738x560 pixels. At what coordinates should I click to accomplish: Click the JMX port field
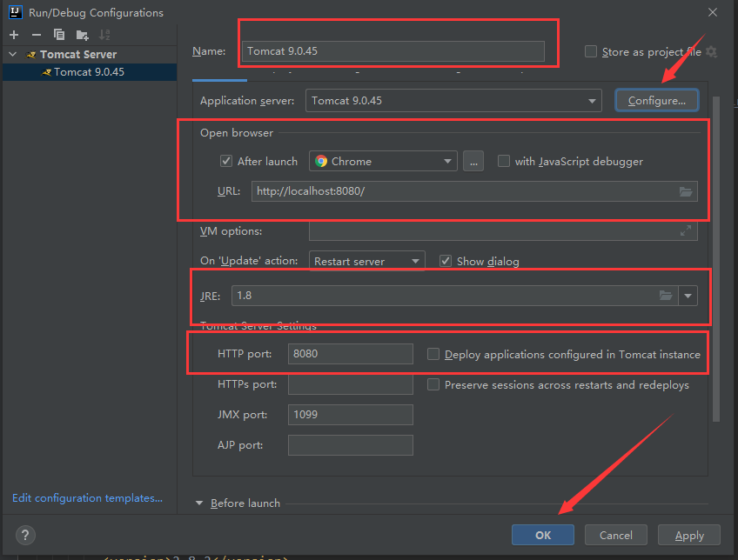click(x=351, y=415)
